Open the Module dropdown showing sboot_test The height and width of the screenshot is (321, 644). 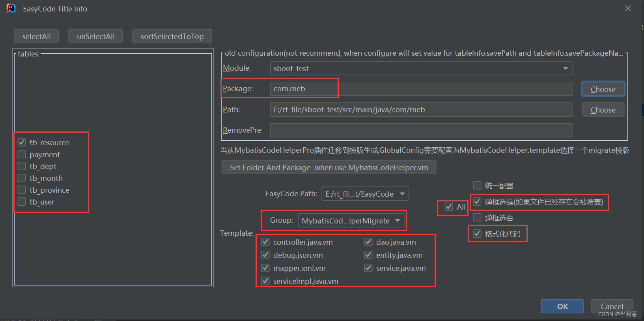pos(421,68)
